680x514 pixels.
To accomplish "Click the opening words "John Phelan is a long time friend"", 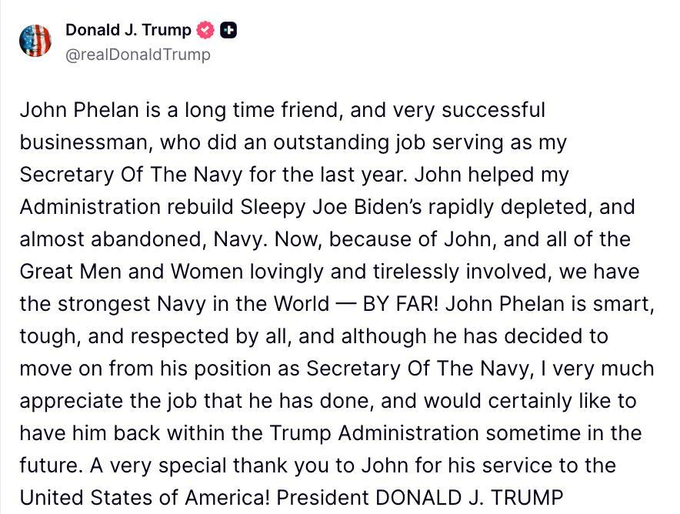I will [148, 109].
